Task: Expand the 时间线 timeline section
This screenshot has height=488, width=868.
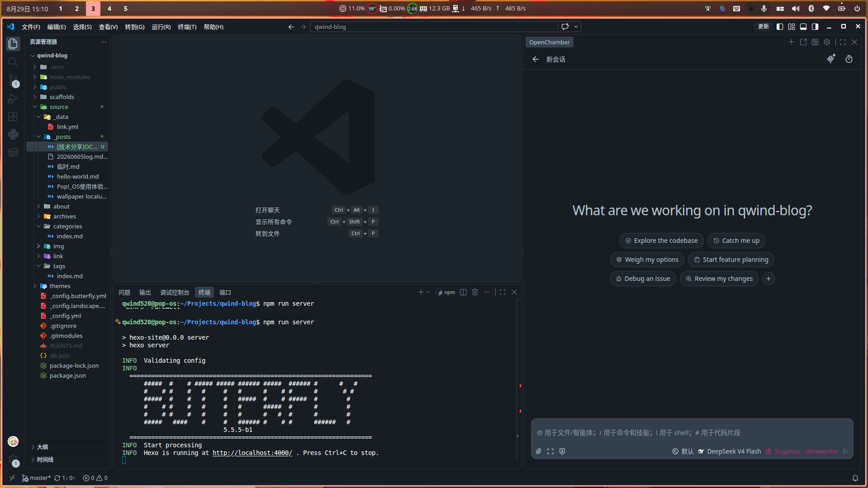Action: [x=68, y=460]
